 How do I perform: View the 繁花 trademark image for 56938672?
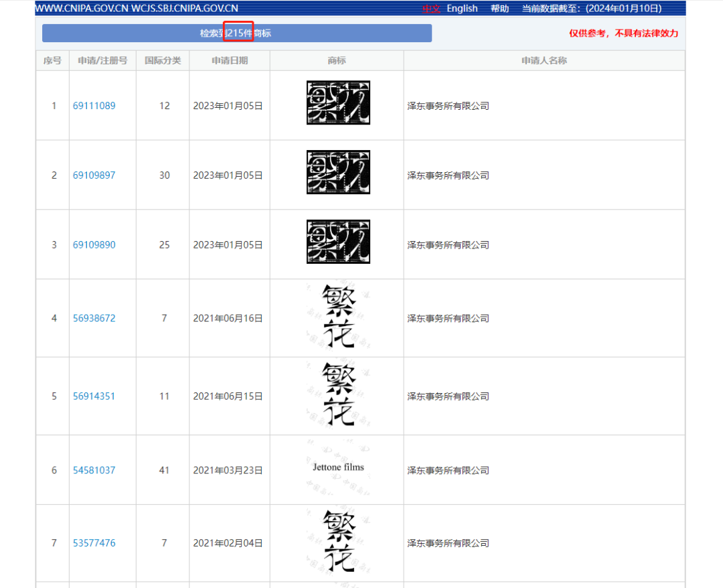[339, 316]
